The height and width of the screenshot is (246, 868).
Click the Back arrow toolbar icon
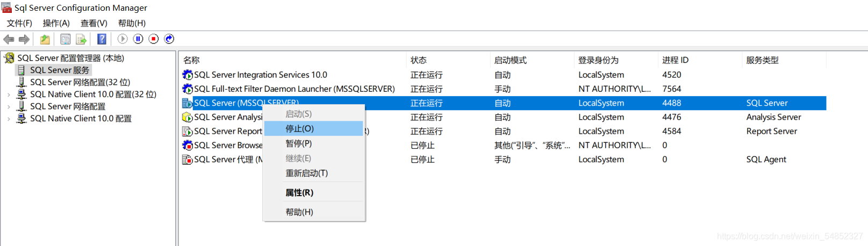9,39
